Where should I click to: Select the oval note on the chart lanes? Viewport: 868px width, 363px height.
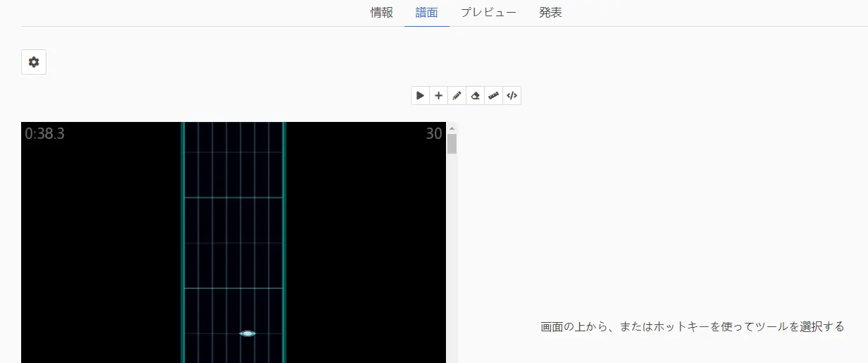247,333
